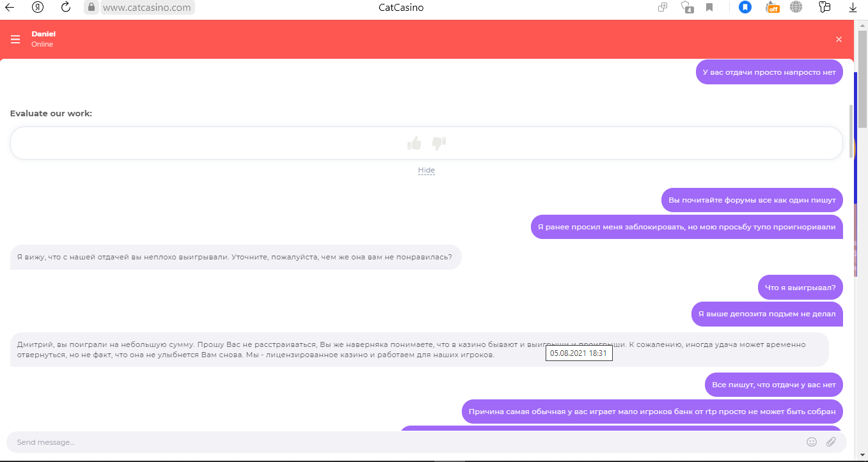Open the gray globe extension icon
The image size is (868, 462).
tap(796, 8)
